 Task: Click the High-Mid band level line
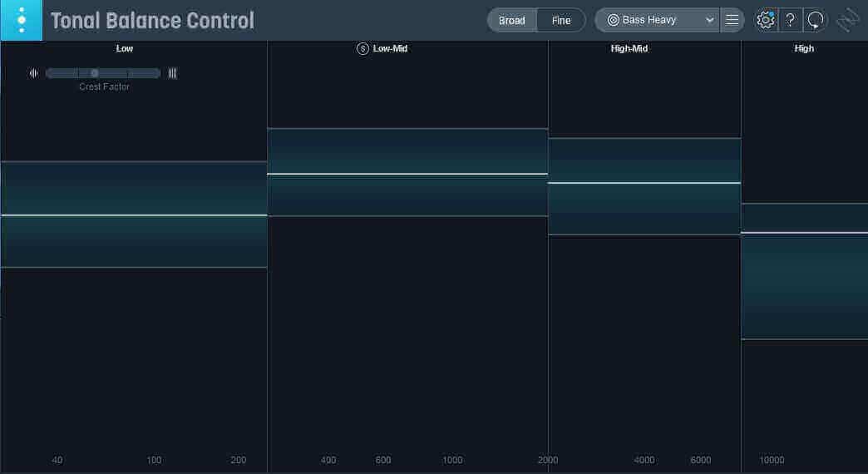(644, 182)
